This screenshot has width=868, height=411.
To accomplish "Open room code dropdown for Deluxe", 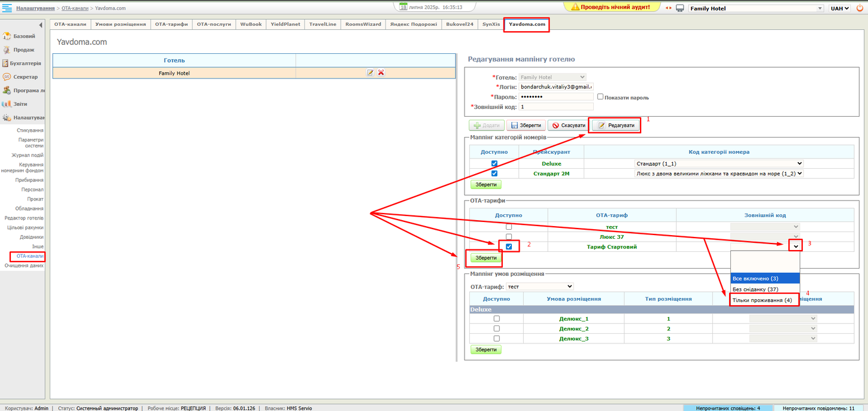I will click(718, 163).
